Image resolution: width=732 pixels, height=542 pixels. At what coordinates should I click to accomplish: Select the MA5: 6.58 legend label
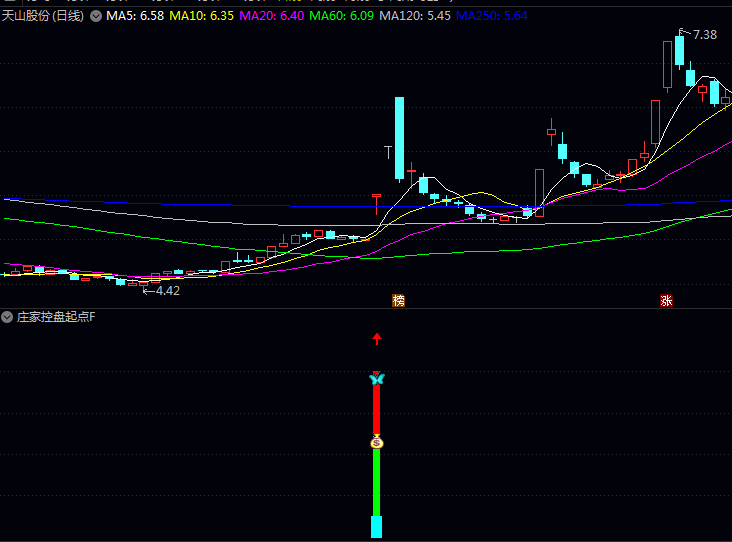pyautogui.click(x=136, y=17)
